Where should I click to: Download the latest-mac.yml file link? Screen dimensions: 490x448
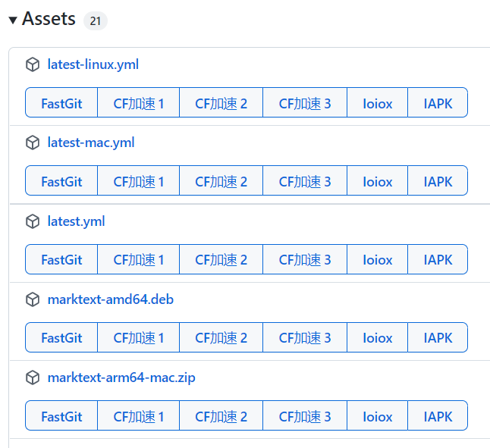90,143
